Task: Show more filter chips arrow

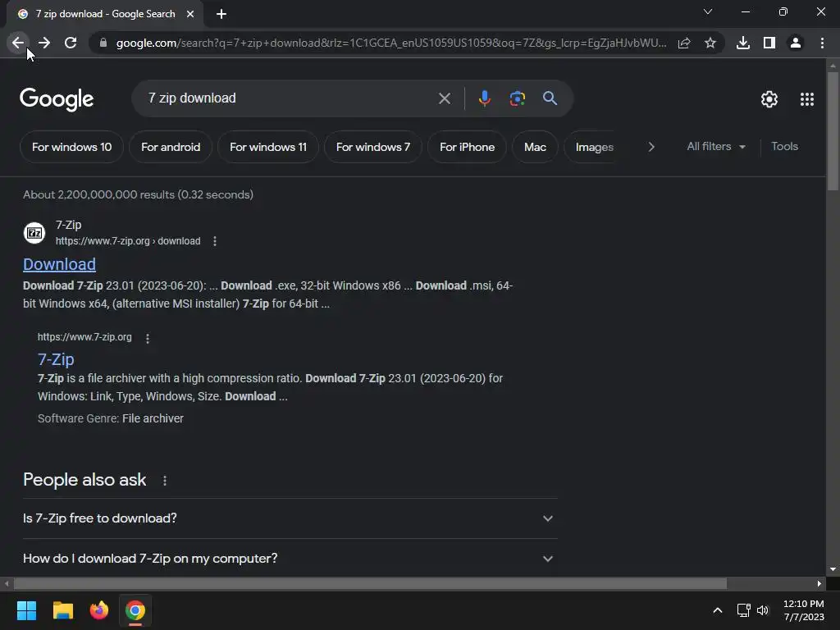Action: (651, 147)
